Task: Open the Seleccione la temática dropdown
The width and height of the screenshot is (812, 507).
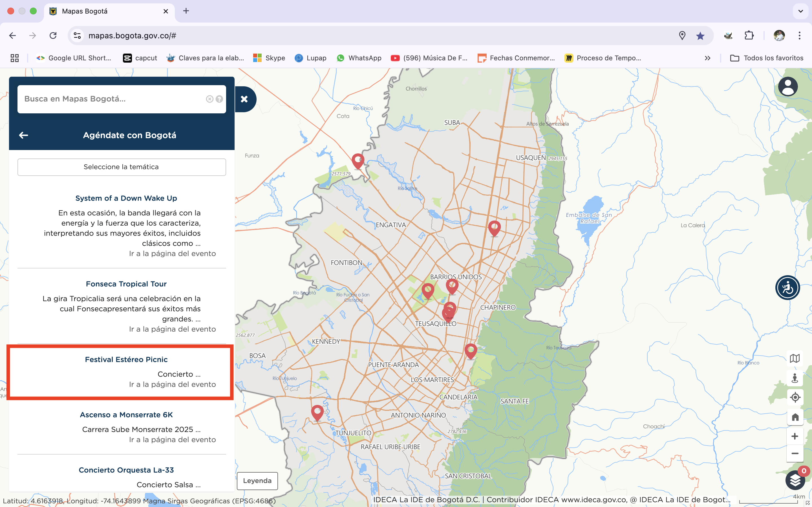Action: [121, 167]
